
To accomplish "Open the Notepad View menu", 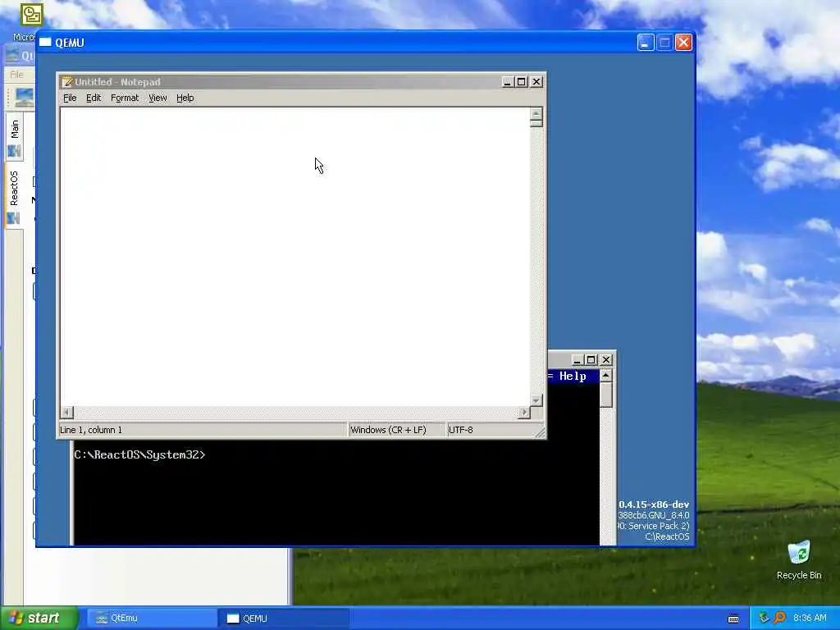I will point(157,98).
